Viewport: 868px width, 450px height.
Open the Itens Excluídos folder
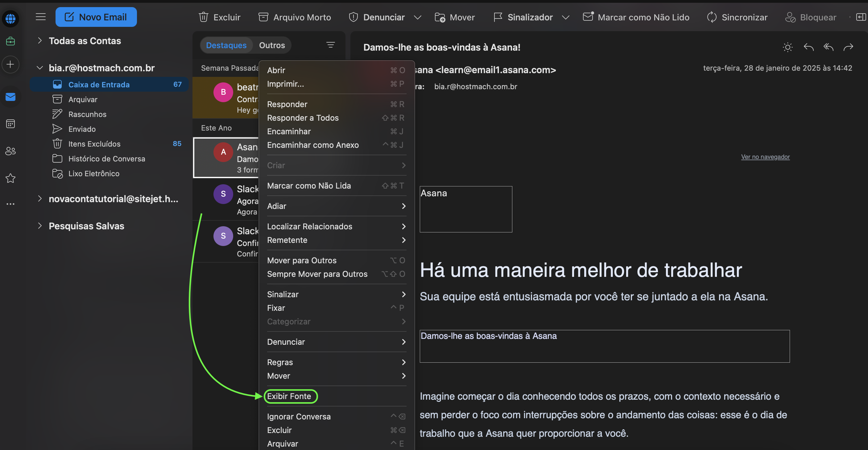tap(110, 144)
